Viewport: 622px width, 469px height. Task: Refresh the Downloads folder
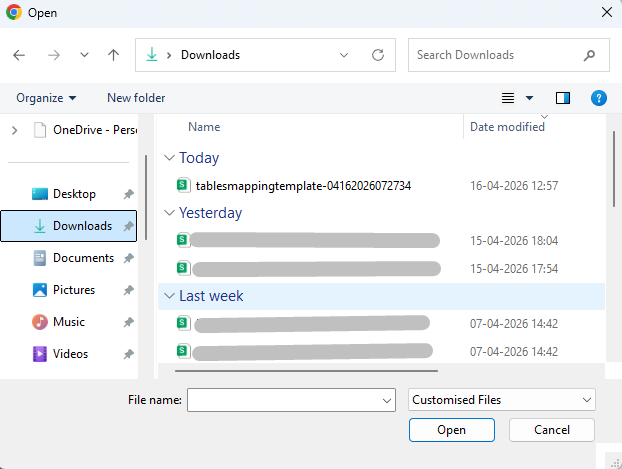(x=378, y=55)
